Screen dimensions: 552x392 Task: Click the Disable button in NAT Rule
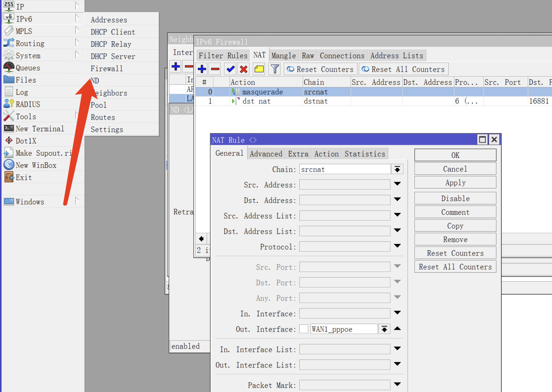pos(455,199)
